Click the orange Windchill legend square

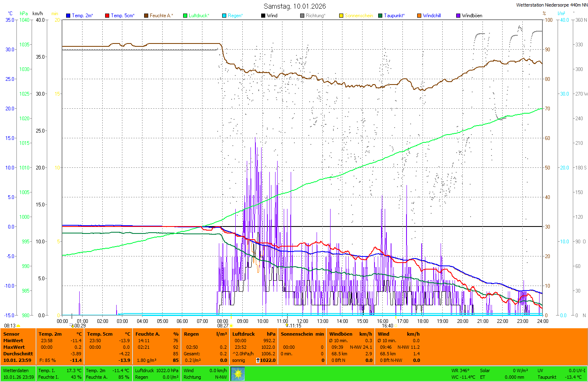pos(419,16)
